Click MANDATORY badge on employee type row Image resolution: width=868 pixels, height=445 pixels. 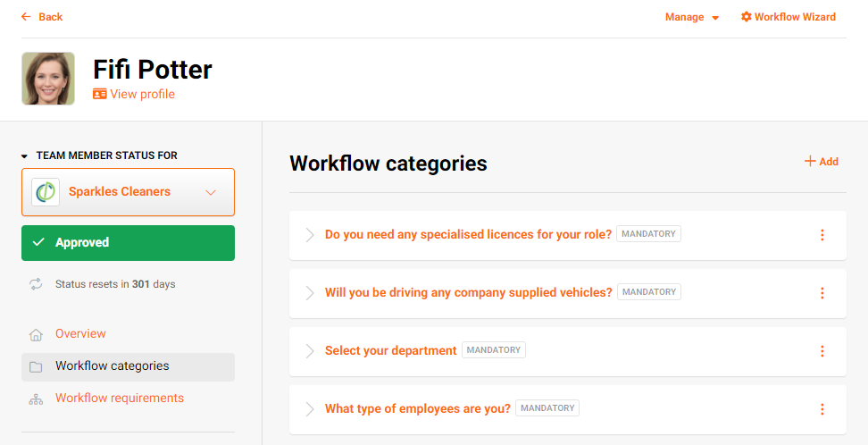[x=547, y=408]
